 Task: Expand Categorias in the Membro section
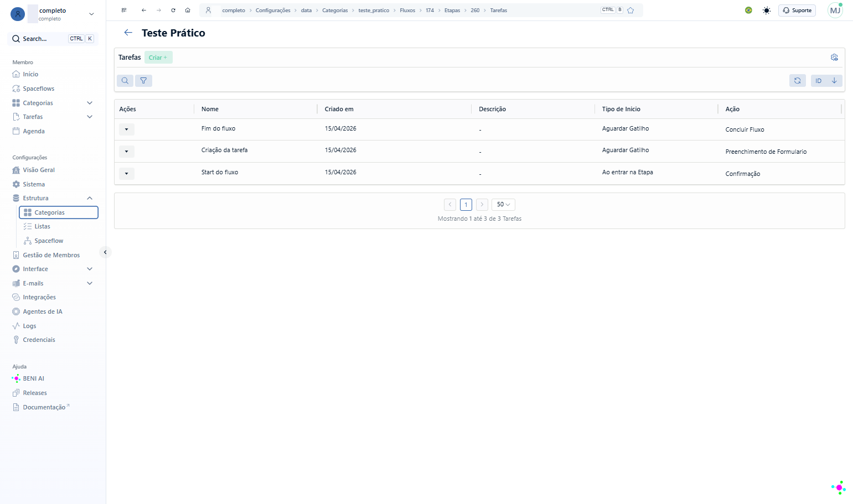click(x=90, y=103)
